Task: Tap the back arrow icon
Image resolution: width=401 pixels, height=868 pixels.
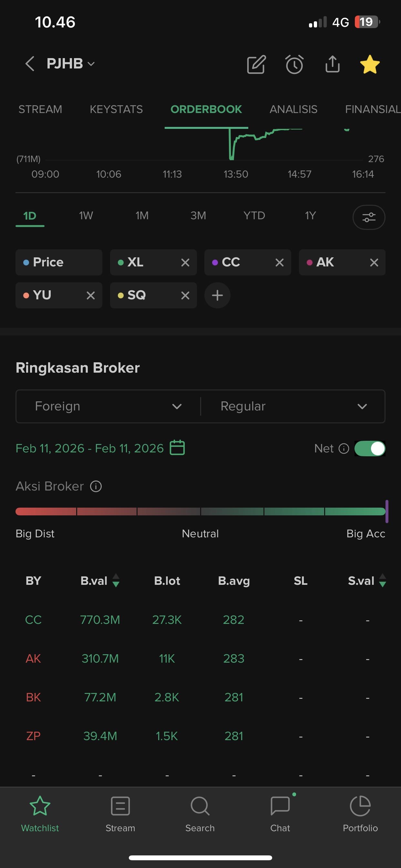Action: tap(30, 64)
